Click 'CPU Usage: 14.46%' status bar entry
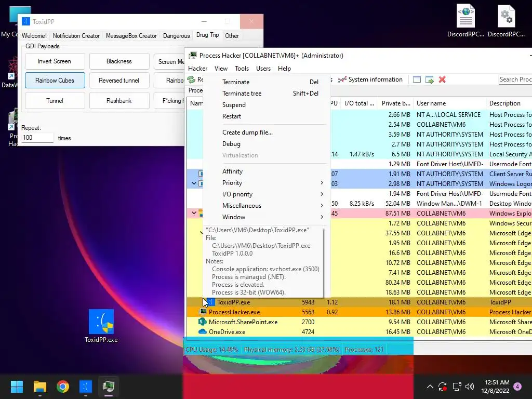 (212, 350)
